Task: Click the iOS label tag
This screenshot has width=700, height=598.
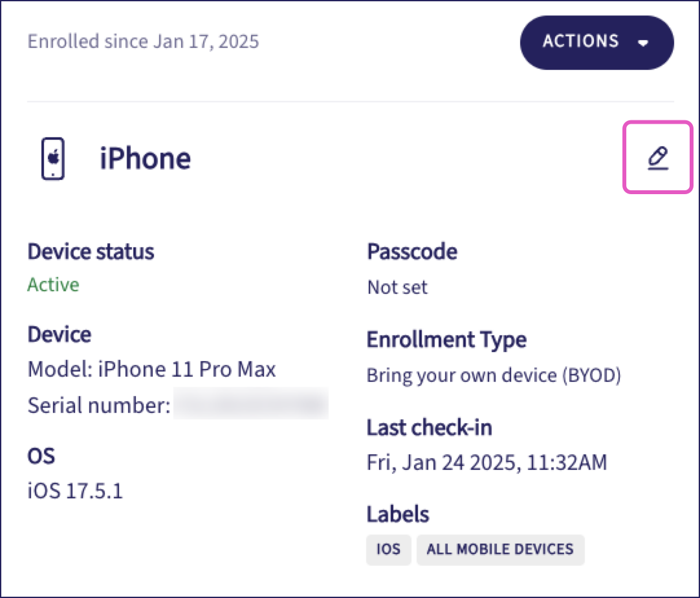Action: pyautogui.click(x=388, y=549)
